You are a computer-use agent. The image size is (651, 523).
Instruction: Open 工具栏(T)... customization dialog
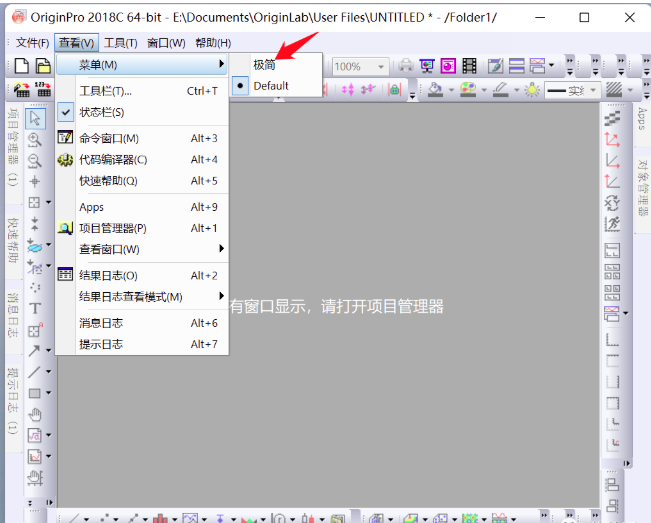[142, 91]
